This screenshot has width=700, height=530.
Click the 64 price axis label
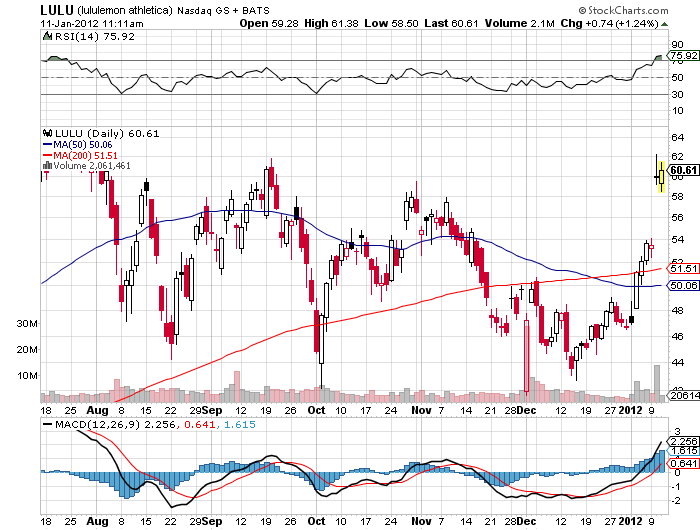pos(677,137)
